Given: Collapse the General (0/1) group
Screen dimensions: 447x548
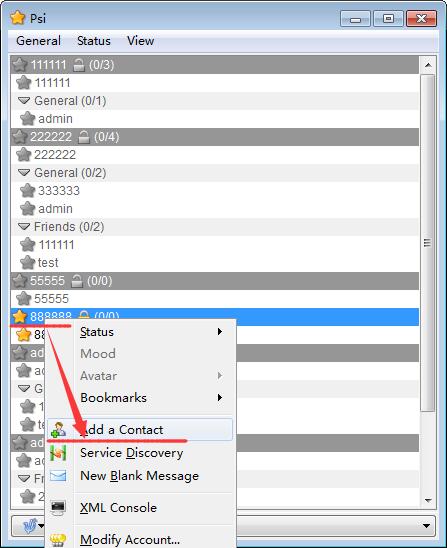Looking at the screenshot, I should (x=24, y=101).
